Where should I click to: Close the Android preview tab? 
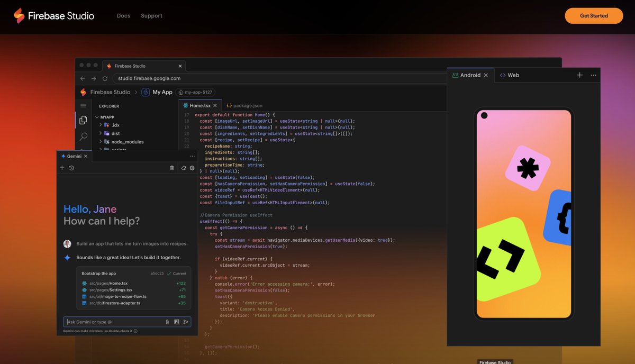[x=486, y=75]
